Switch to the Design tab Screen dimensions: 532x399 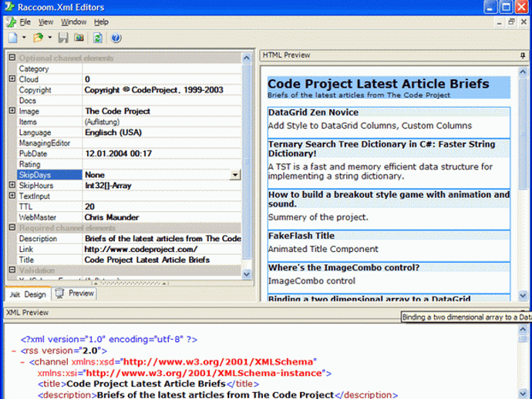click(28, 294)
